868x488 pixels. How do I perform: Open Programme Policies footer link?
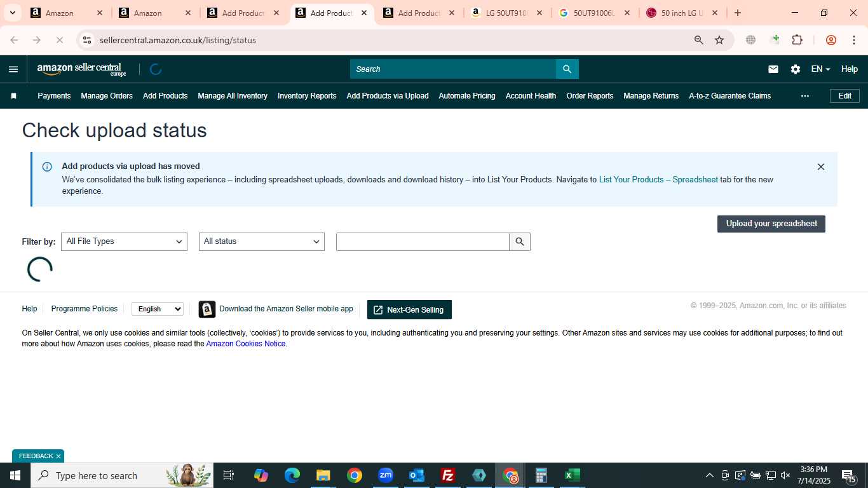pos(85,309)
